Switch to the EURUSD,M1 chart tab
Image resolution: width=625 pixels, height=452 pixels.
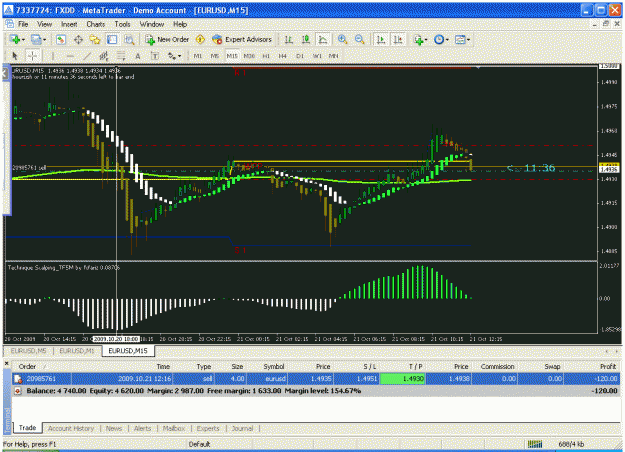point(77,351)
